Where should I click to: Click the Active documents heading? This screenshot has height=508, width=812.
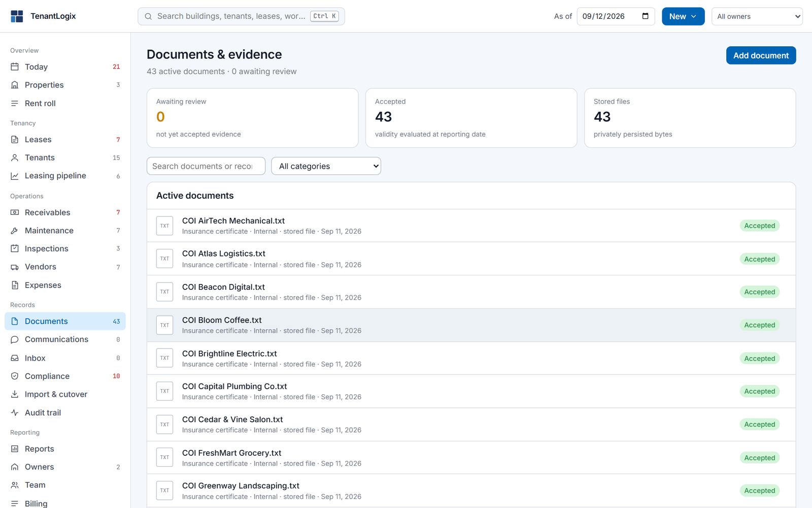tap(195, 196)
